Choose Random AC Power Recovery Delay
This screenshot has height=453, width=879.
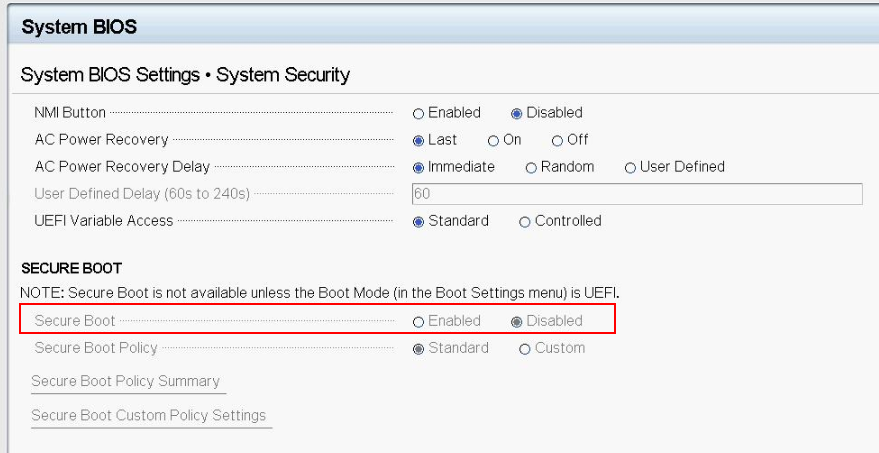pos(532,167)
